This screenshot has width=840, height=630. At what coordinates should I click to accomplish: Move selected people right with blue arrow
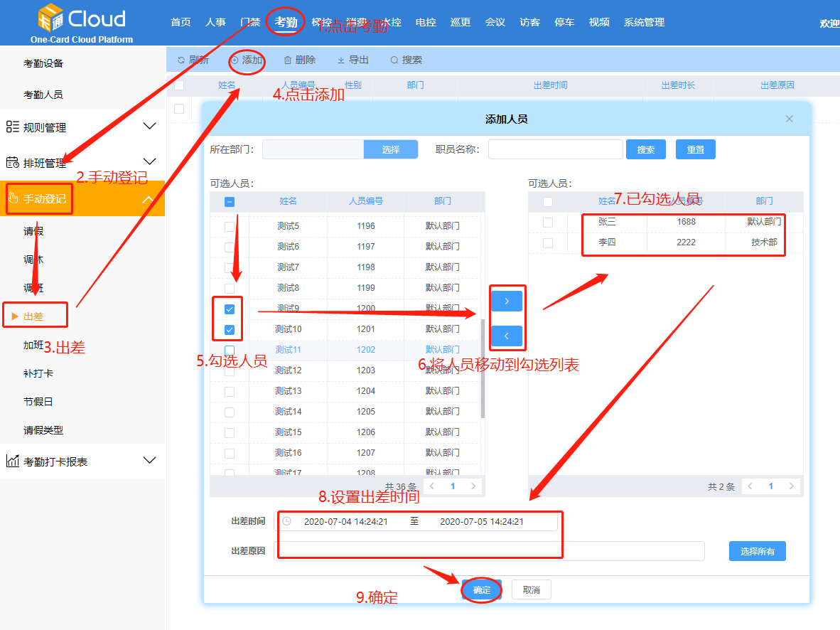click(506, 300)
